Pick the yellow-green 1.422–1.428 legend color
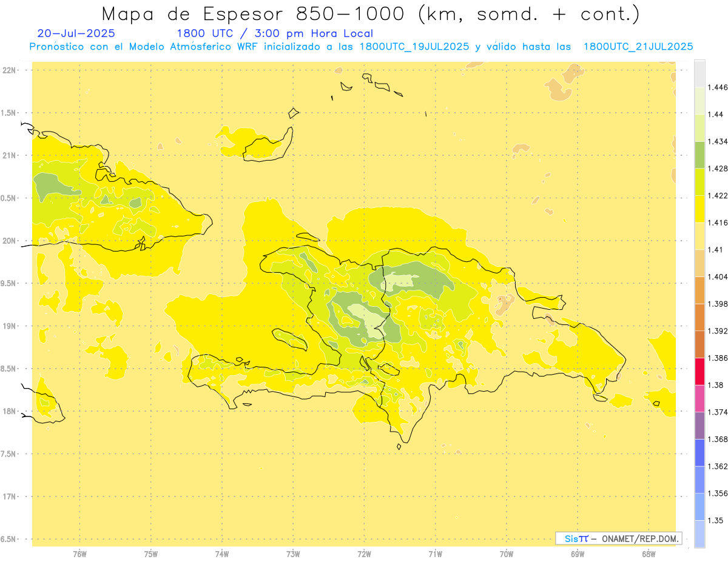The image size is (728, 562). (x=699, y=182)
